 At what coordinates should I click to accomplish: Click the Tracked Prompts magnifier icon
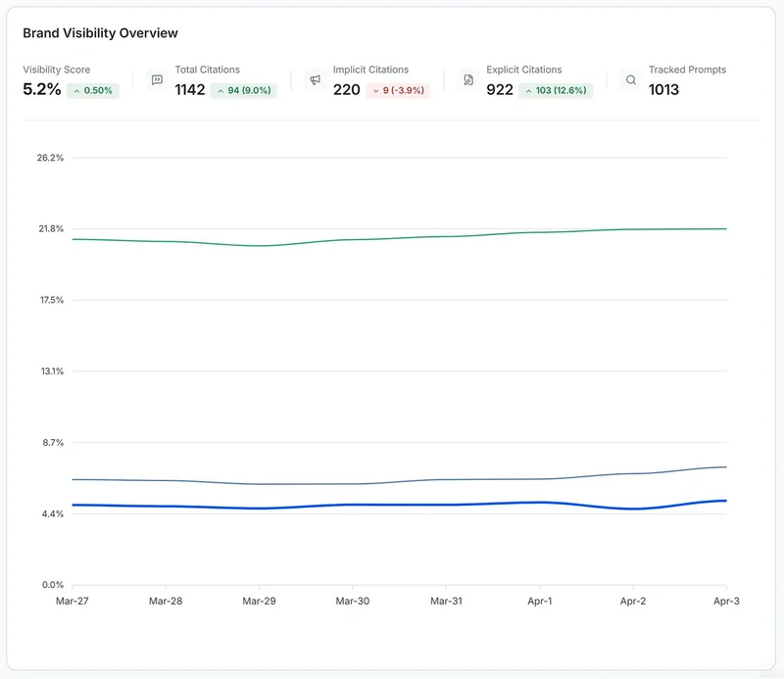[x=630, y=80]
